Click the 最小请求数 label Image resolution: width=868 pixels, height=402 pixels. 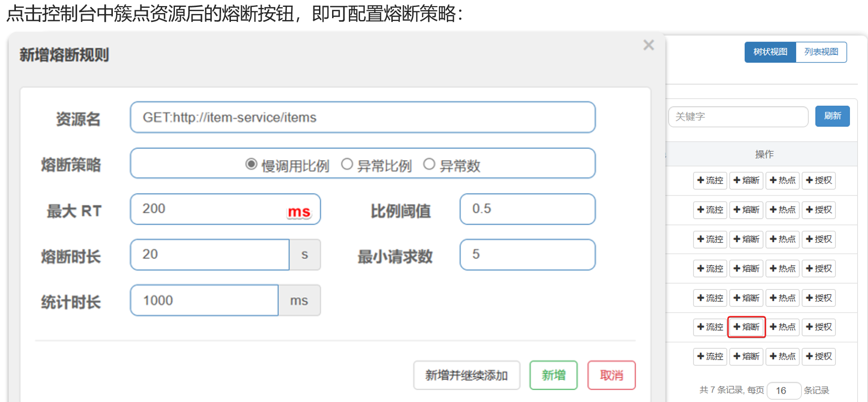coord(395,256)
